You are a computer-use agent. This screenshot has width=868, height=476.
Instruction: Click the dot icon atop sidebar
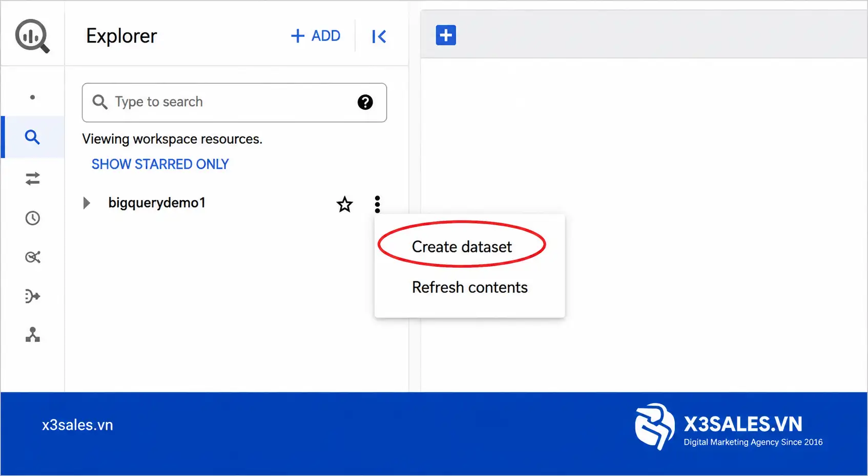(x=32, y=97)
